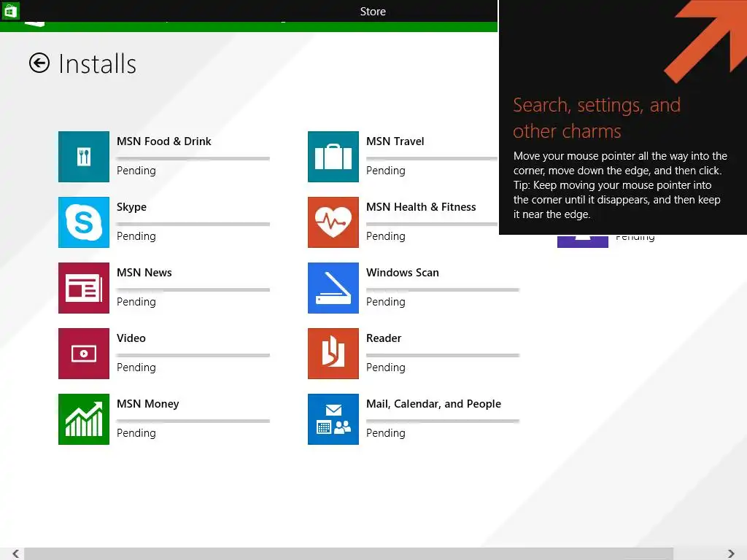Image resolution: width=747 pixels, height=560 pixels.
Task: Select the MSN News app name
Action: 144,273
